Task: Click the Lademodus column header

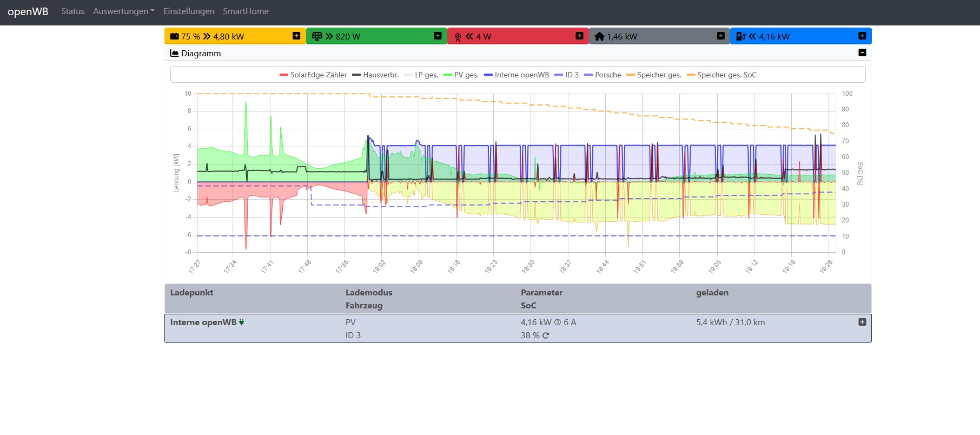Action: tap(369, 293)
